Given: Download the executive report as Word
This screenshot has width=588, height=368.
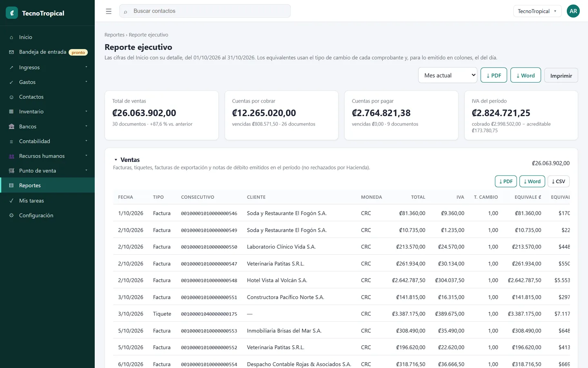Looking at the screenshot, I should click(x=526, y=75).
